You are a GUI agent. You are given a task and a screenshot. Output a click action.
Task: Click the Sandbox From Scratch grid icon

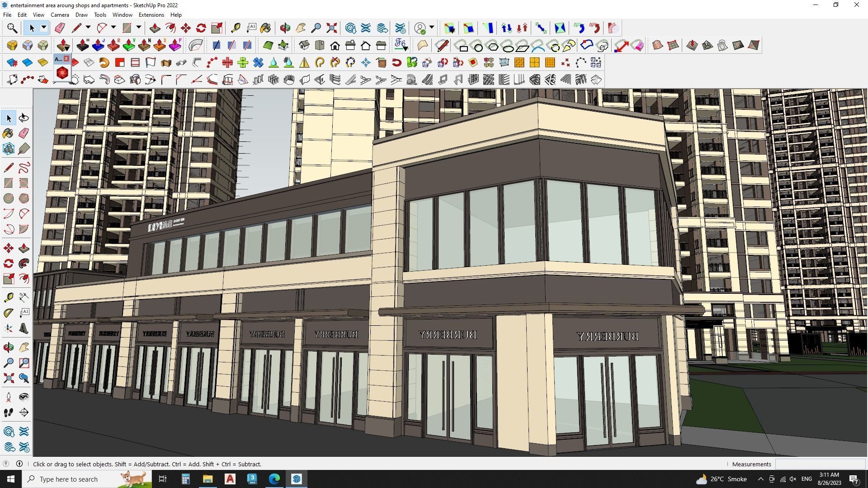[673, 46]
